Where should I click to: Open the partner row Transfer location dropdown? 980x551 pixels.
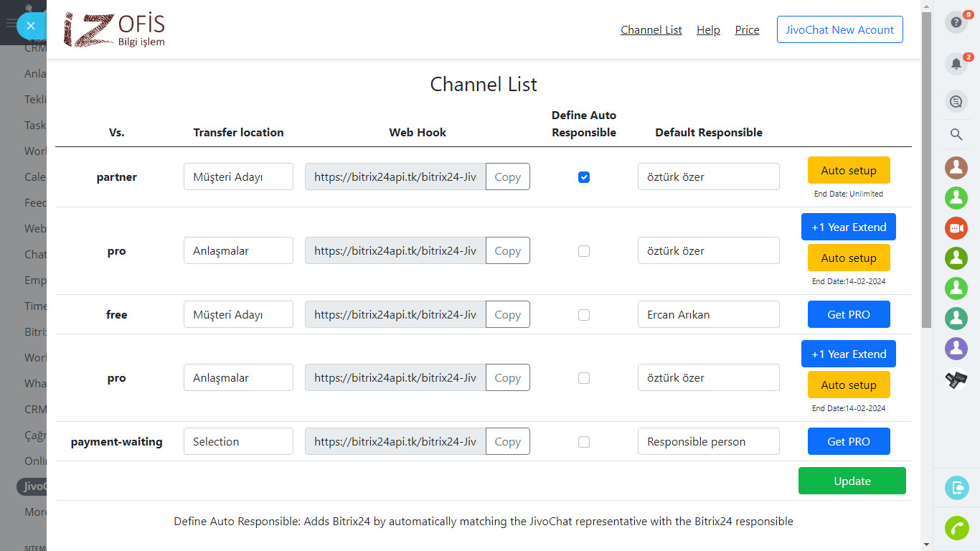238,177
